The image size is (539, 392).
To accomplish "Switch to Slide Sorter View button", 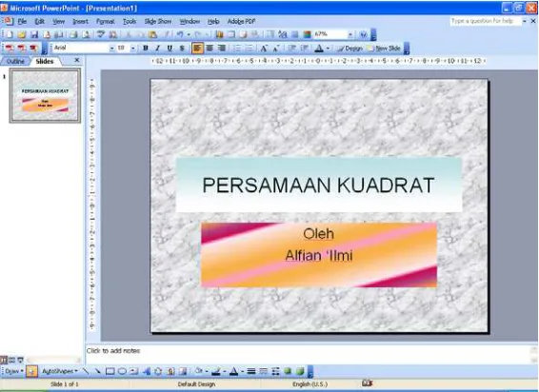I will tap(12, 360).
